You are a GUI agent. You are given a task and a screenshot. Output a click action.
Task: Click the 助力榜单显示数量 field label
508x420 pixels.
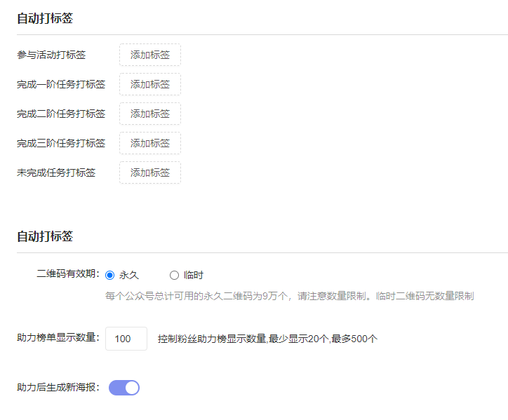pyautogui.click(x=58, y=337)
